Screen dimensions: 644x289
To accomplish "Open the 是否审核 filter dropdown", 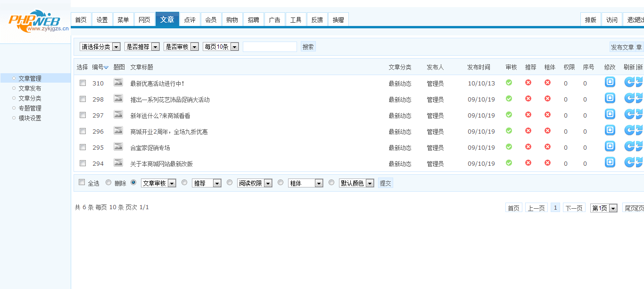I will (181, 47).
